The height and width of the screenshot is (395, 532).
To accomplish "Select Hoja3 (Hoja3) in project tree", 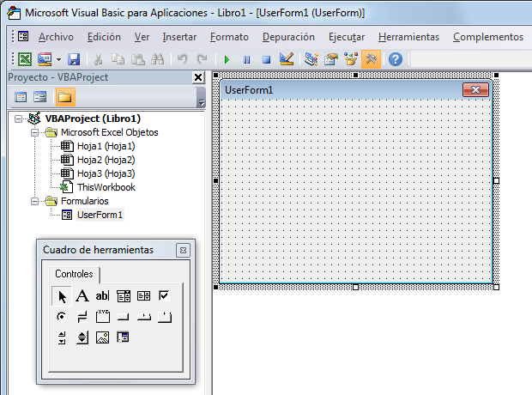I will pos(106,173).
